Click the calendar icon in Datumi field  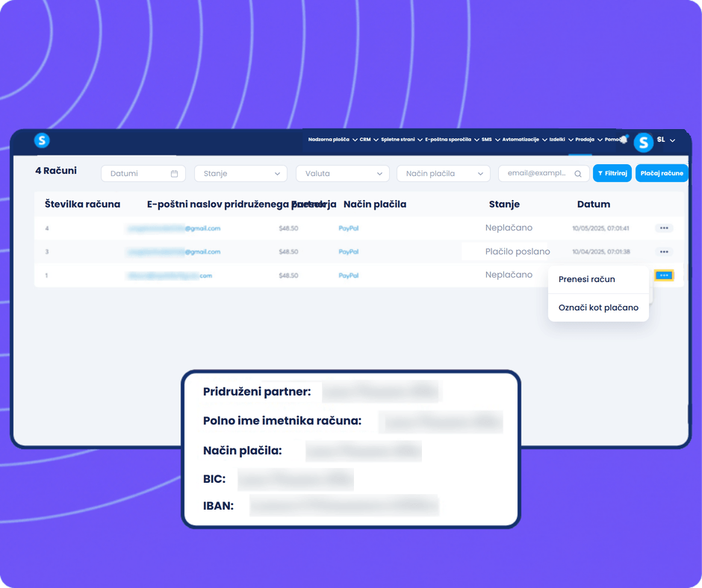point(175,174)
